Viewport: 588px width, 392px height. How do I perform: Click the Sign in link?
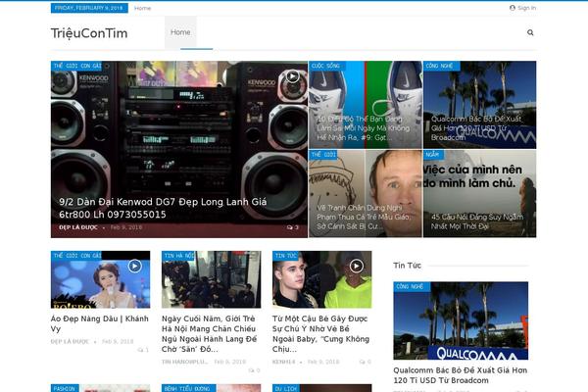click(x=527, y=8)
